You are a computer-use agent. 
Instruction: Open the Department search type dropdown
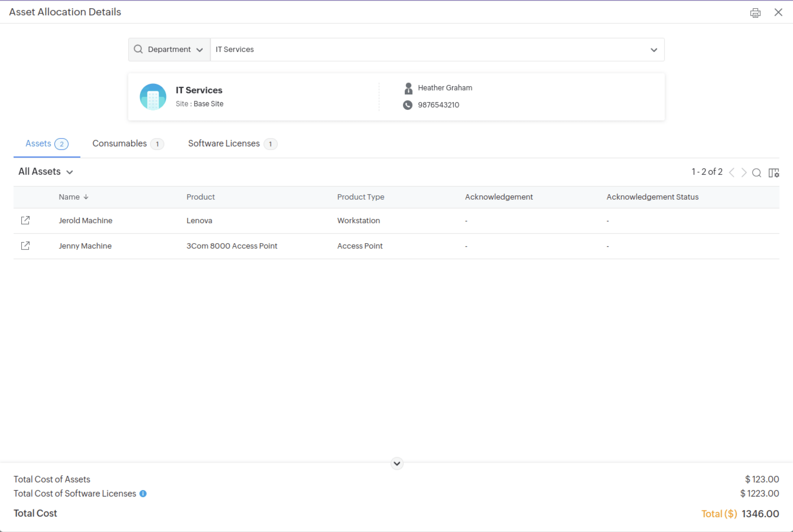pos(169,50)
